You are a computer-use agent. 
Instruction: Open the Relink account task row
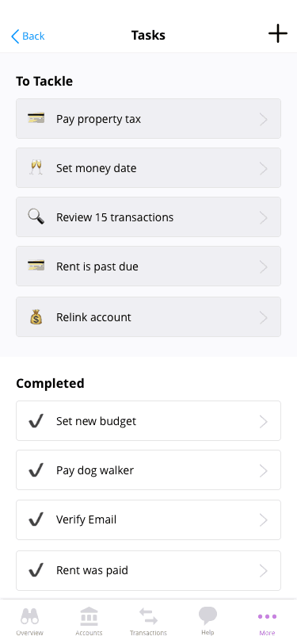pyautogui.click(x=149, y=317)
